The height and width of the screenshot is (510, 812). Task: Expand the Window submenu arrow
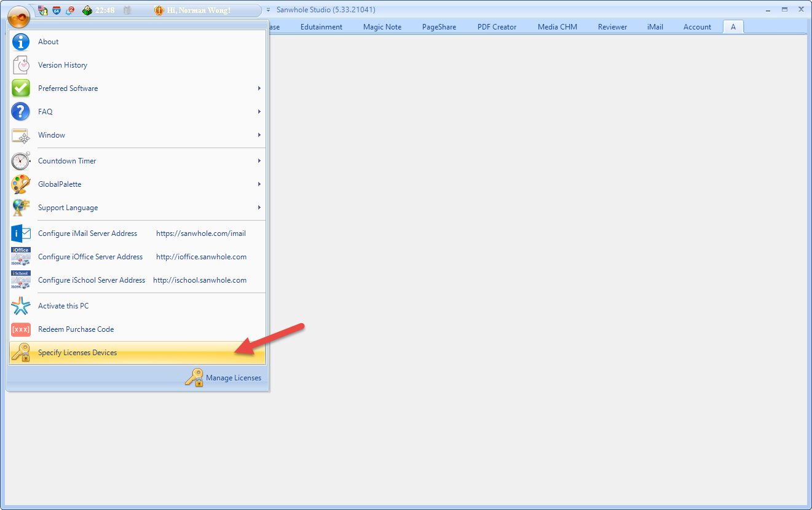point(259,135)
